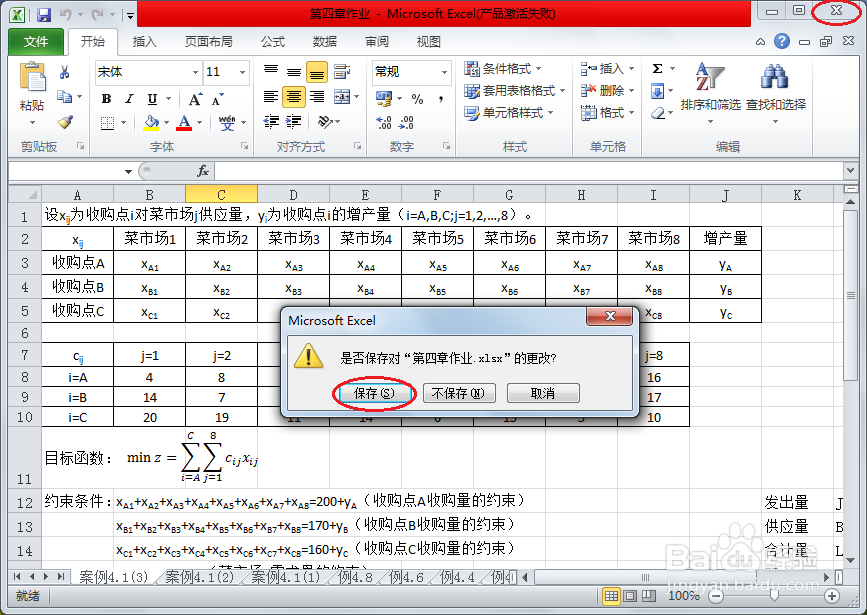Apply yellow fill color bucket
The image size is (867, 615).
(x=152, y=123)
